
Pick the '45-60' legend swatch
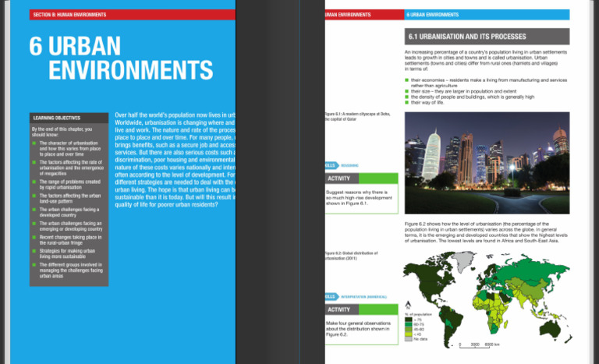coord(409,329)
